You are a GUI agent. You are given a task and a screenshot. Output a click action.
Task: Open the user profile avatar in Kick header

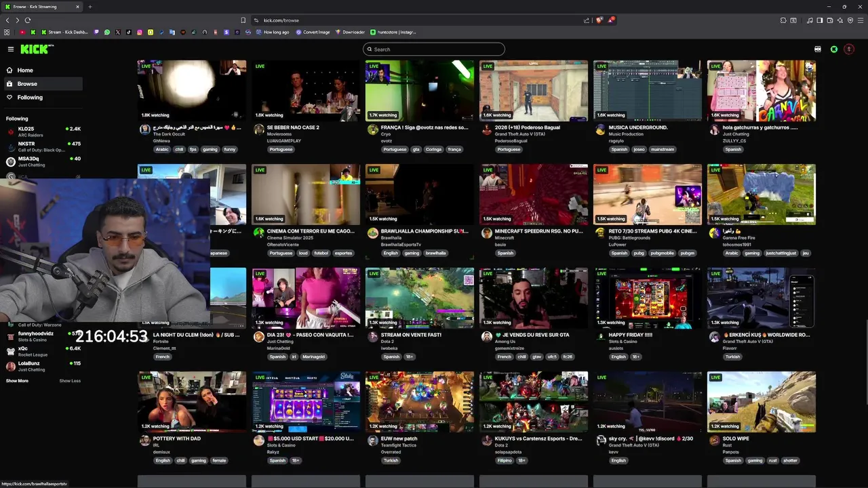(x=848, y=49)
